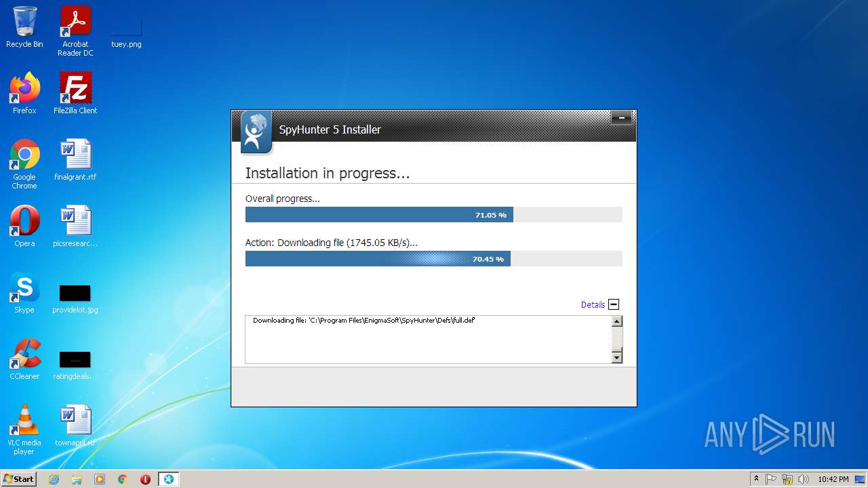Collapse the Details section with minus box
The image size is (868, 488).
click(614, 304)
